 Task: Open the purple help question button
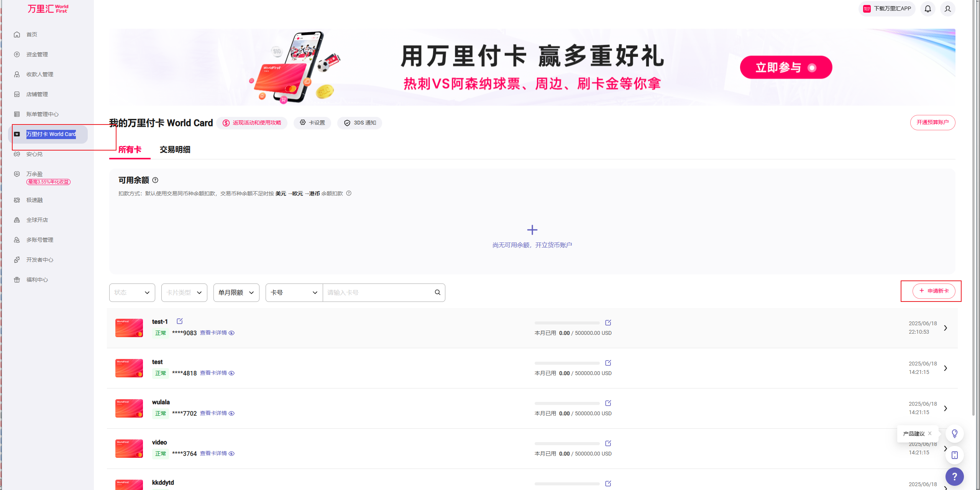(x=954, y=477)
